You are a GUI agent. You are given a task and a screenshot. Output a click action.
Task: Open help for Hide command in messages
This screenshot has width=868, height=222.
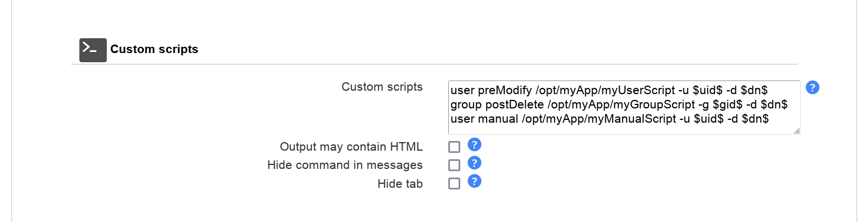tap(475, 163)
